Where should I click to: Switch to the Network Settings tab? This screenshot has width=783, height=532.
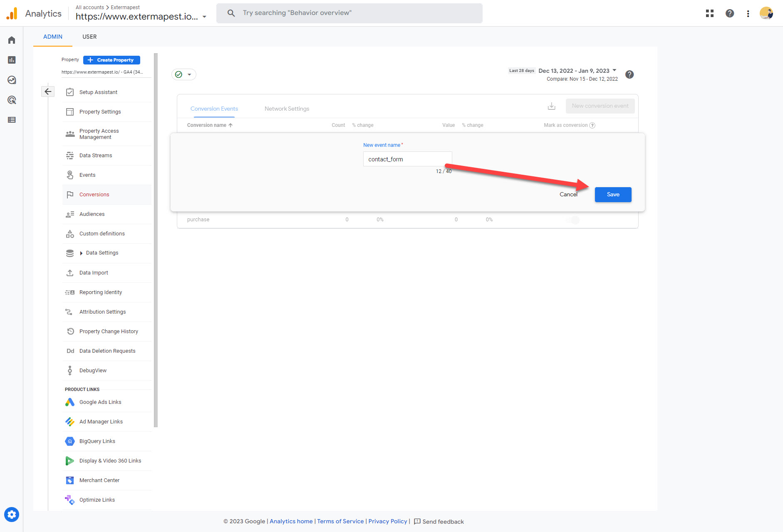[287, 109]
